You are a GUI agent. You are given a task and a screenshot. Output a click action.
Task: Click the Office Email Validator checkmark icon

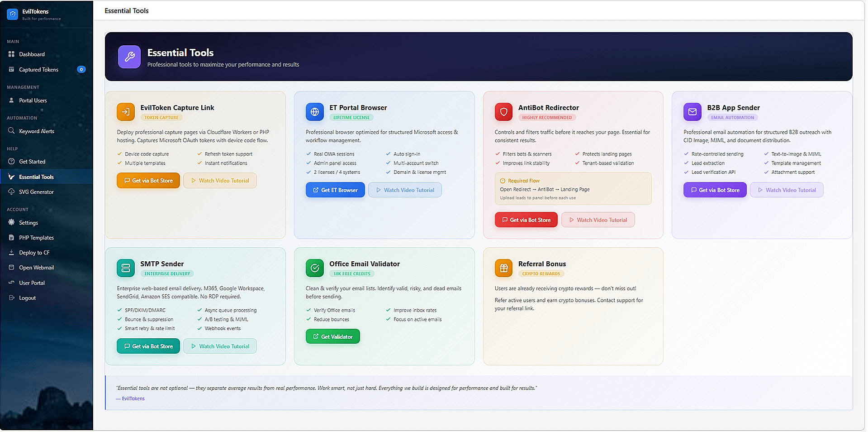pyautogui.click(x=315, y=268)
